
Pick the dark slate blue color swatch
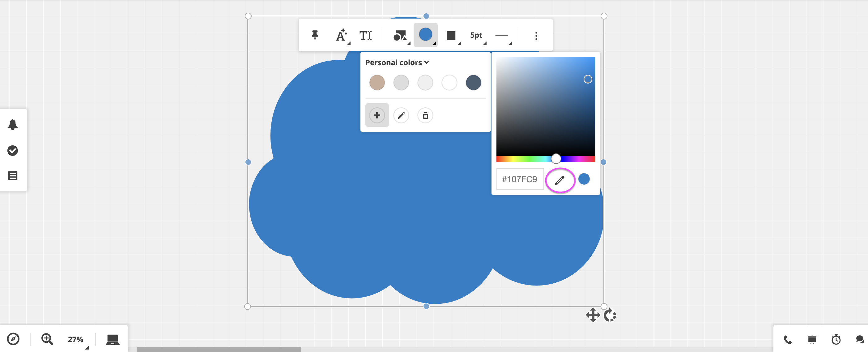pos(474,83)
